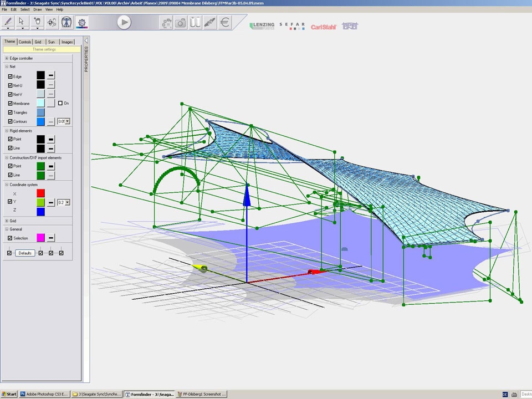Viewport: 532px width, 399px height.
Task: Expand the Grid section in panel
Action: [7, 221]
